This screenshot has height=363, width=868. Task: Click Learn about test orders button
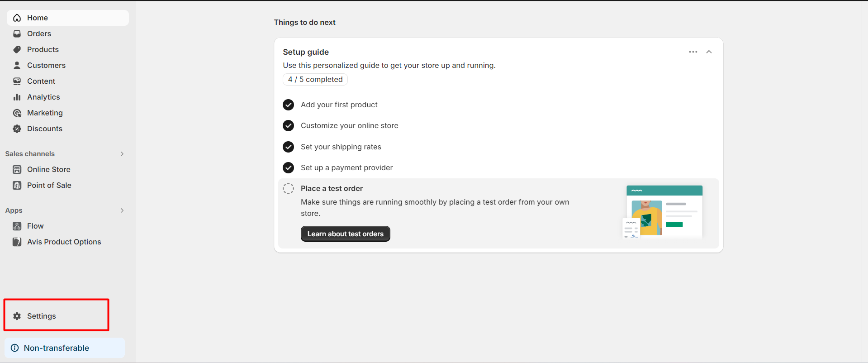[x=345, y=234]
